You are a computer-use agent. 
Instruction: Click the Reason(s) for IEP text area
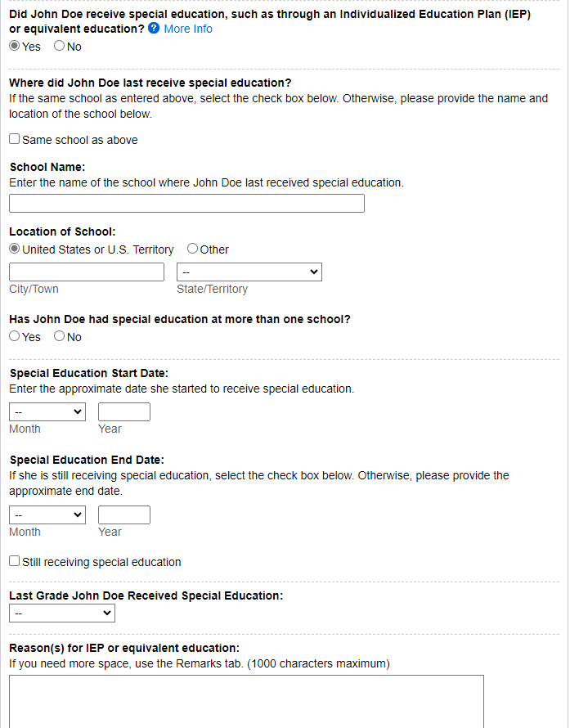pos(245,700)
